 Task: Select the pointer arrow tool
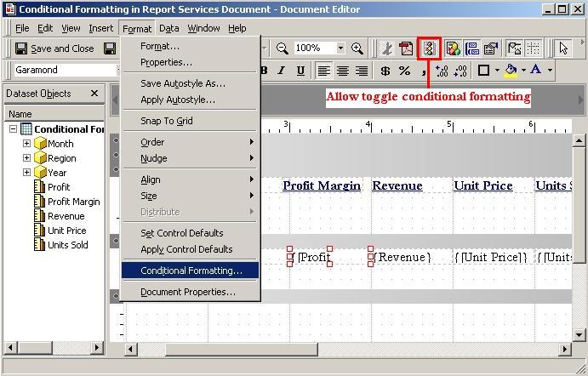(562, 48)
